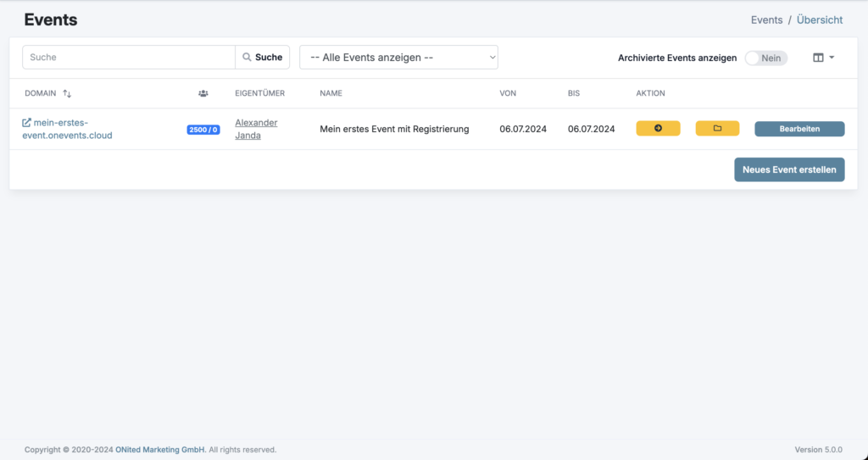868x460 pixels.
Task: Click the NAME column header
Action: coord(331,93)
